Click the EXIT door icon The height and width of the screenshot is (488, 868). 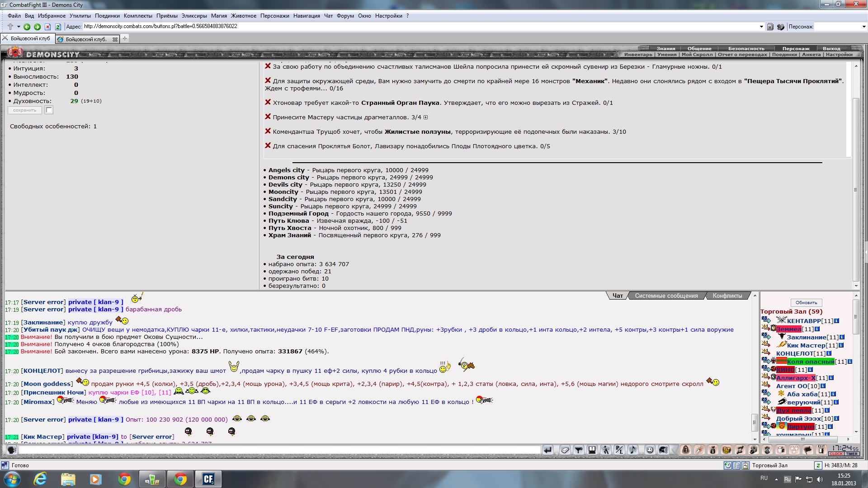821,450
